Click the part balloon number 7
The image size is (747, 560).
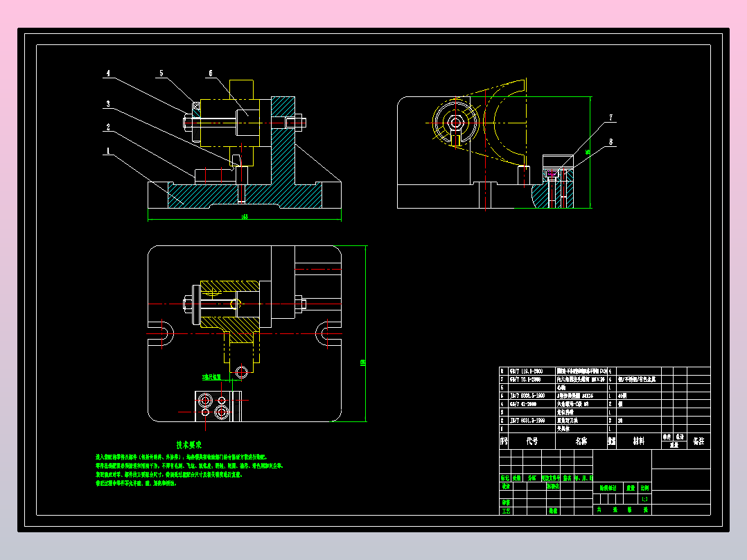click(610, 117)
